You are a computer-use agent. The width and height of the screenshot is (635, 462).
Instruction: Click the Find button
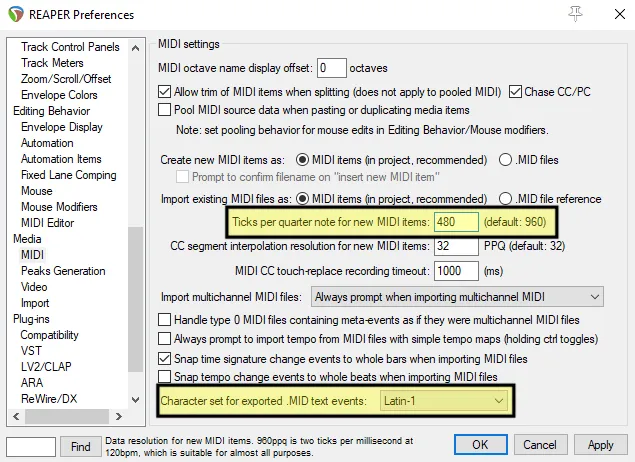(x=81, y=447)
